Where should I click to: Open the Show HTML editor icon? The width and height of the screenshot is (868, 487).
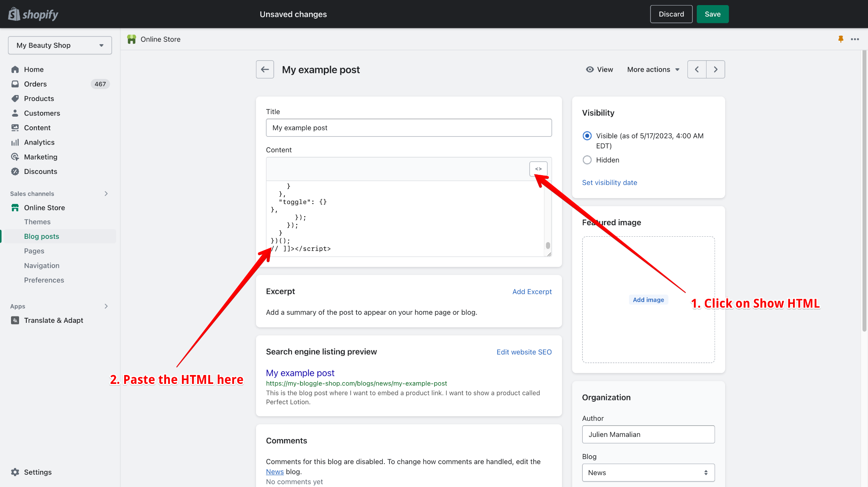[538, 168]
